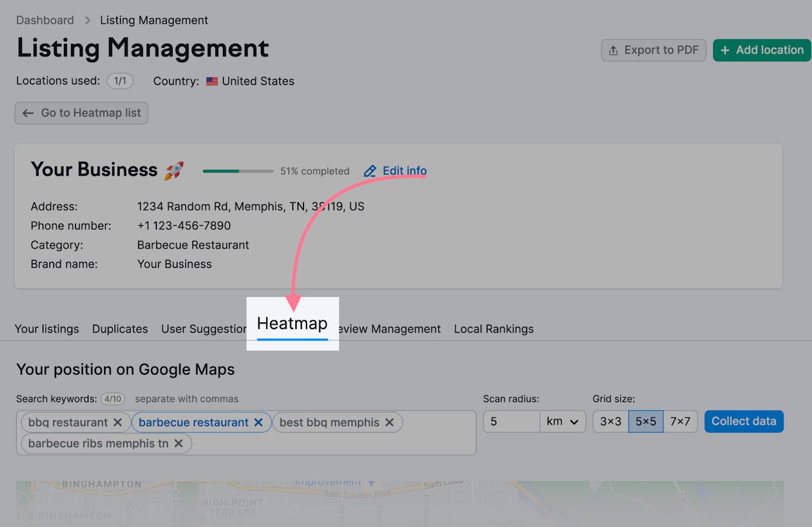Navigate to Dashboard in the breadcrumb
The width and height of the screenshot is (812, 527).
(45, 20)
